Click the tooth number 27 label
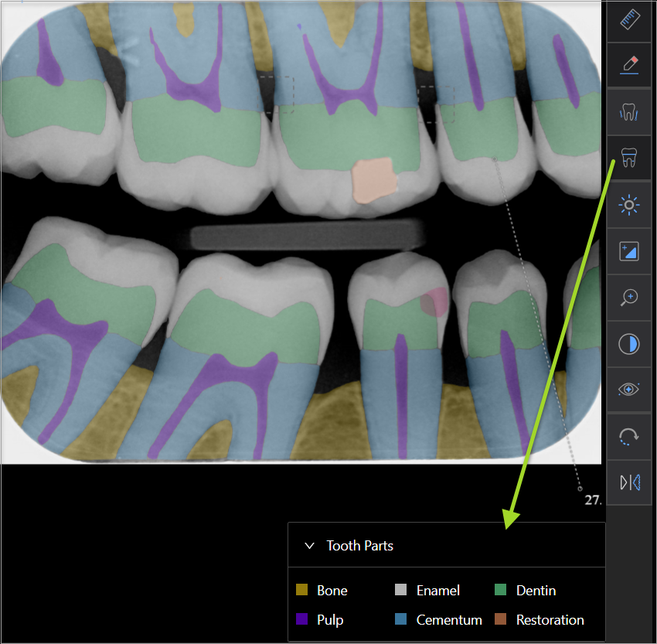Image resolution: width=657 pixels, height=644 pixels. tap(592, 500)
